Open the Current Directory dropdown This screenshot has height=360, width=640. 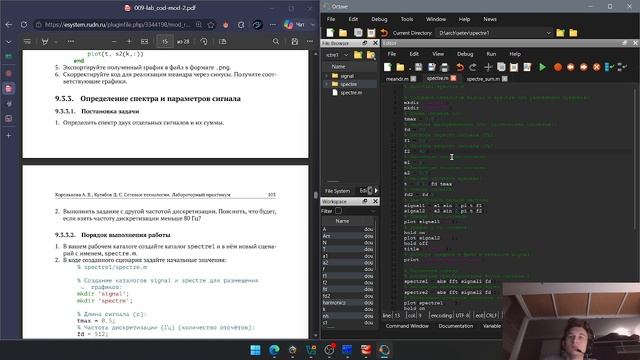point(548,33)
